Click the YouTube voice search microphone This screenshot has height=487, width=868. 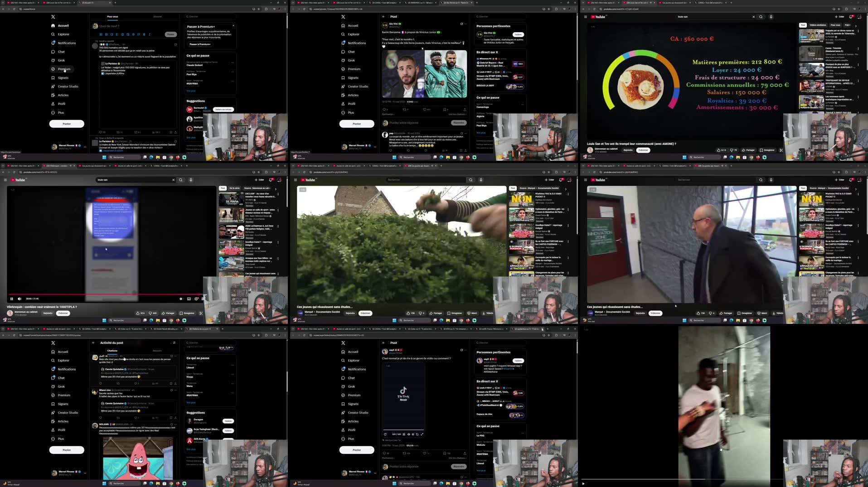click(x=771, y=17)
